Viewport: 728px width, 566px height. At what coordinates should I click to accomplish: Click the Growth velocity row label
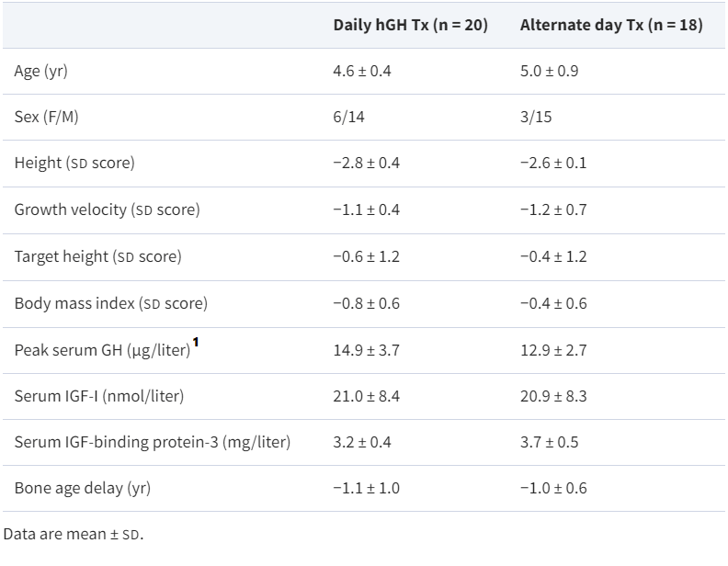[107, 209]
